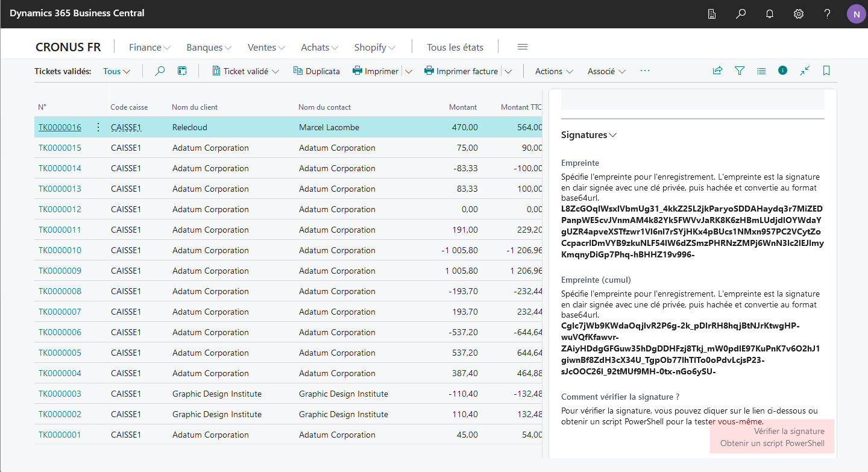Open the settings gear
868x472 pixels.
(799, 14)
